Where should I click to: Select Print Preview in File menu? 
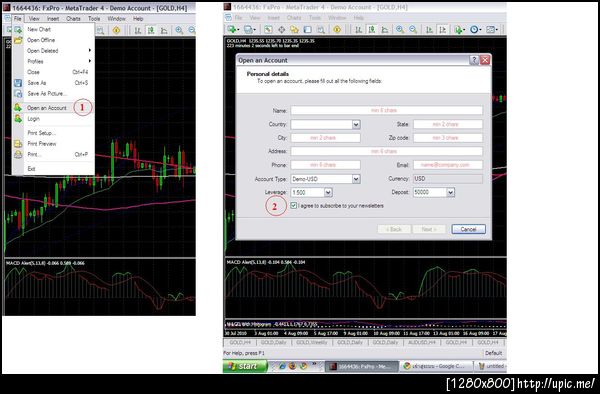[x=53, y=143]
